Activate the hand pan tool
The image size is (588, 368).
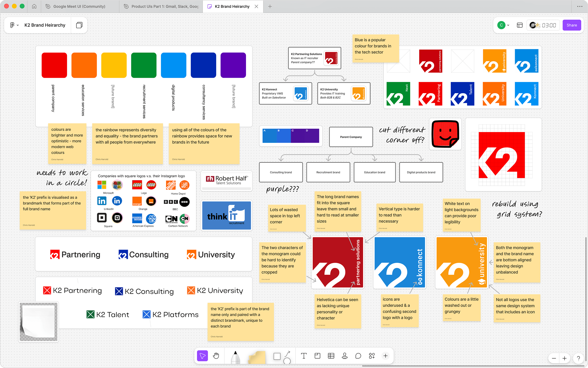pyautogui.click(x=216, y=355)
